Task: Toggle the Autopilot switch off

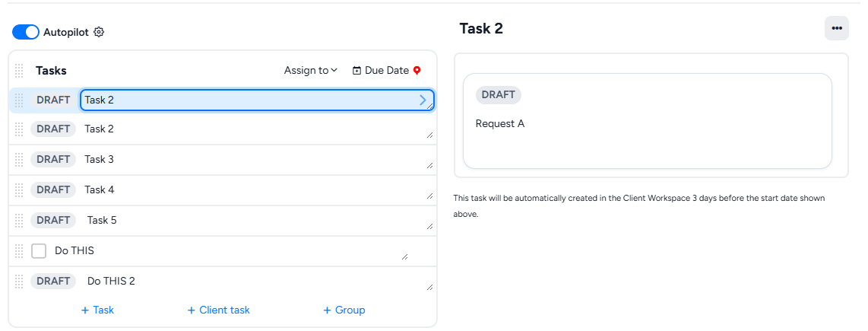Action: click(x=26, y=32)
